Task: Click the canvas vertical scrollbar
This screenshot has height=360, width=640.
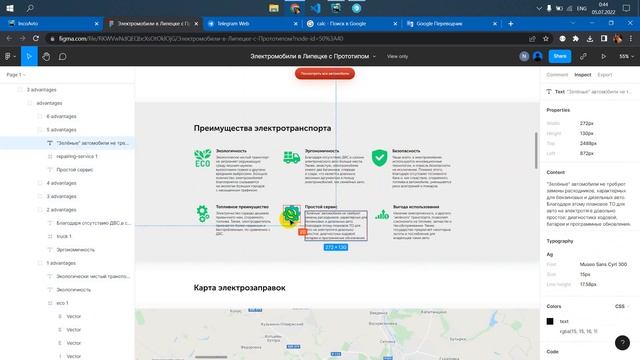Action: point(536,149)
